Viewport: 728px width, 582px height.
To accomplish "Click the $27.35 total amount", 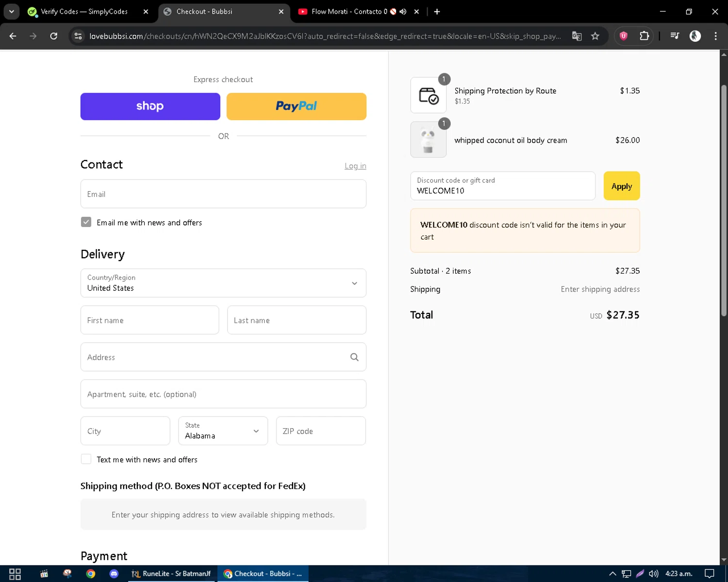I will (623, 315).
